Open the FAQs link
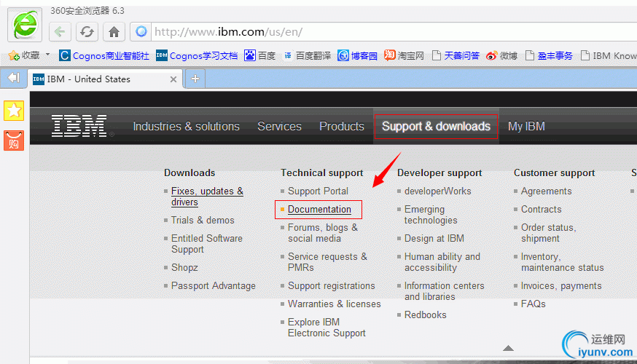The image size is (637, 364). pos(533,304)
